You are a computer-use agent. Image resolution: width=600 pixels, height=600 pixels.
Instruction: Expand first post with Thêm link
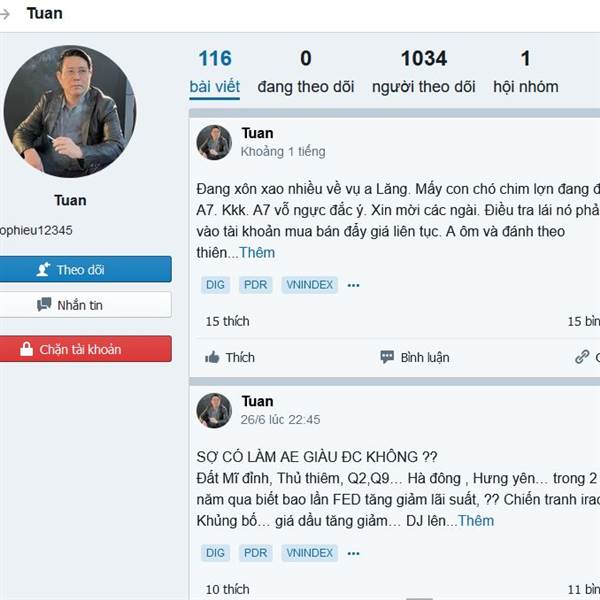(257, 253)
